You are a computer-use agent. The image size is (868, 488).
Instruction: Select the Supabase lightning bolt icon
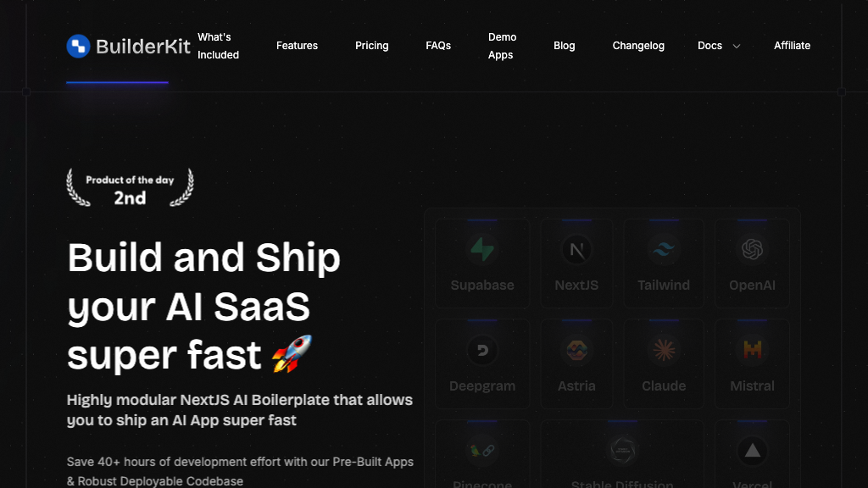click(482, 249)
